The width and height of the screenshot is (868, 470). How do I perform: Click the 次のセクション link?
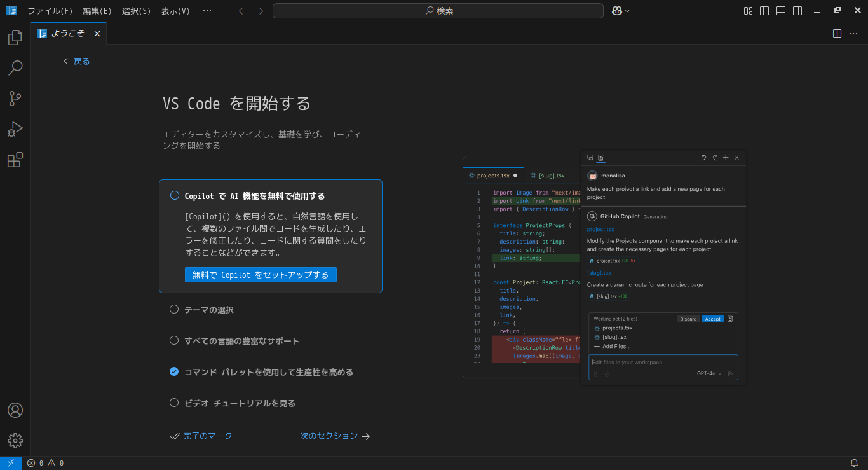tap(329, 436)
